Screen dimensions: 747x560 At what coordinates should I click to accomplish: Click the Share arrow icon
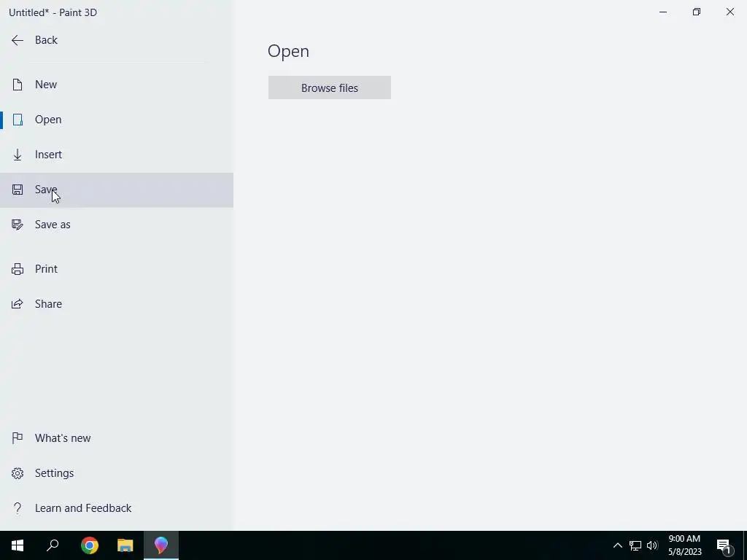click(18, 304)
